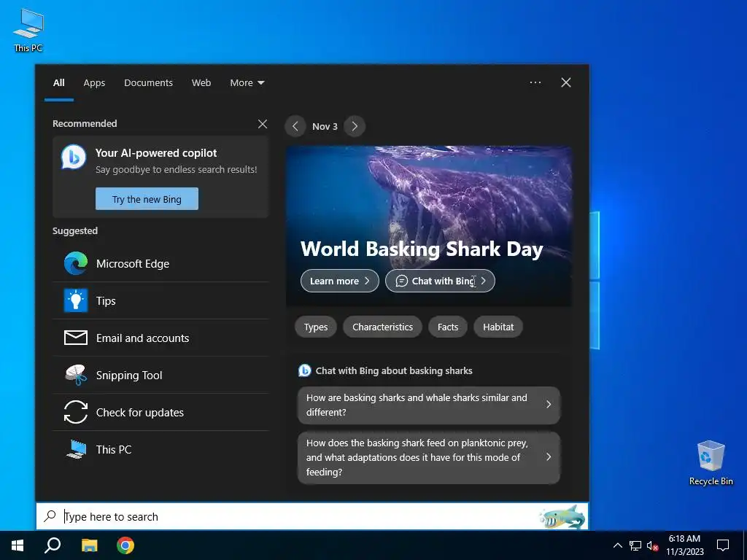Viewport: 747px width, 560px height.
Task: Select the Types chip
Action: click(316, 327)
